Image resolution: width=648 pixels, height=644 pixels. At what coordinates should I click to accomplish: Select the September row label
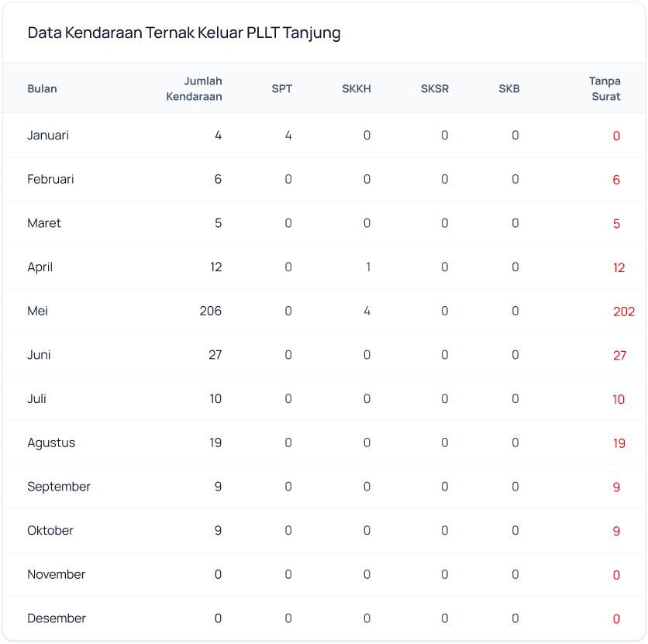(59, 487)
